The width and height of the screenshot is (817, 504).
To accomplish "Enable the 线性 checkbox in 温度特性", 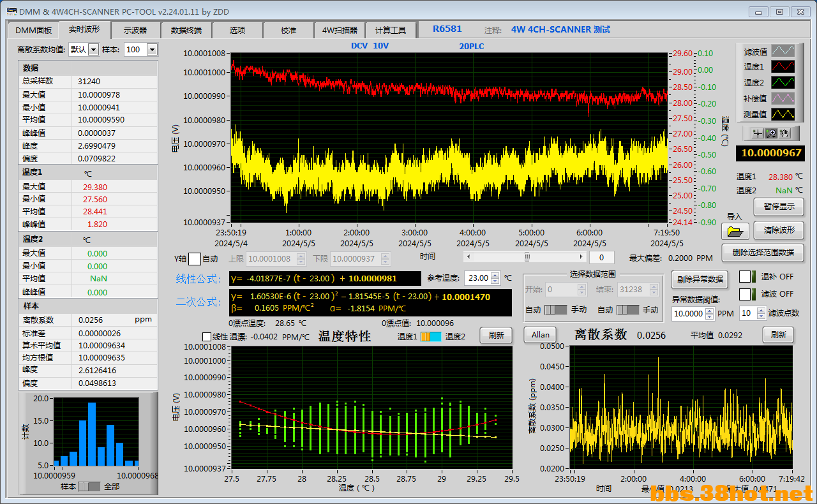I will (x=206, y=336).
